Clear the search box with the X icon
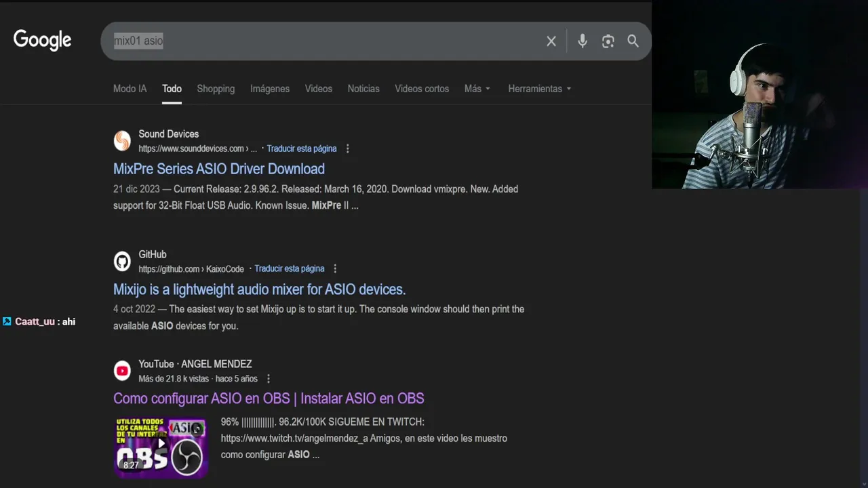868x488 pixels. click(x=551, y=41)
